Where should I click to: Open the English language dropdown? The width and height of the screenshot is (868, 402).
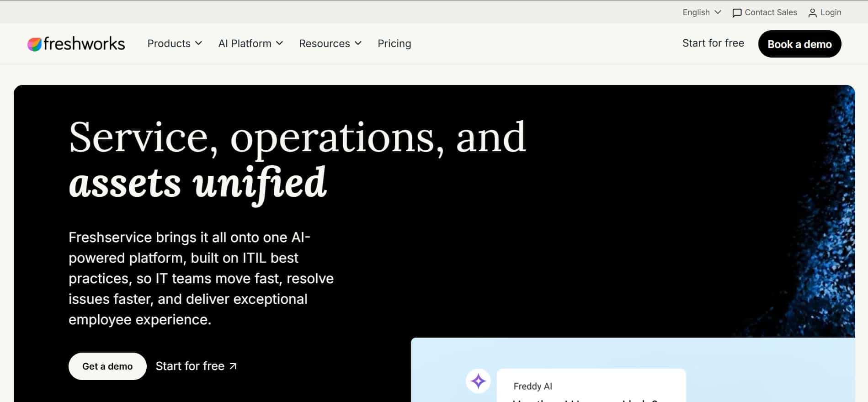tap(702, 12)
